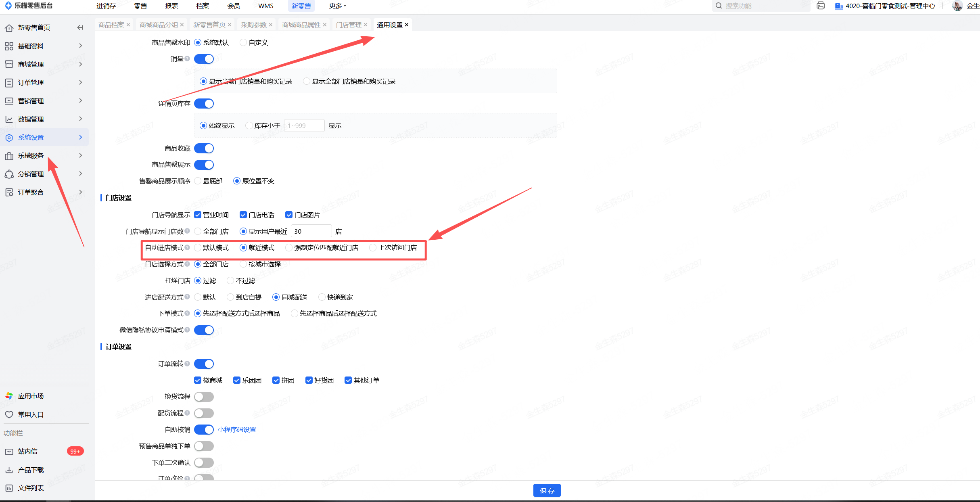Click the 常用入口 heart icon
Screen dimensions: 980x502
click(x=9, y=414)
